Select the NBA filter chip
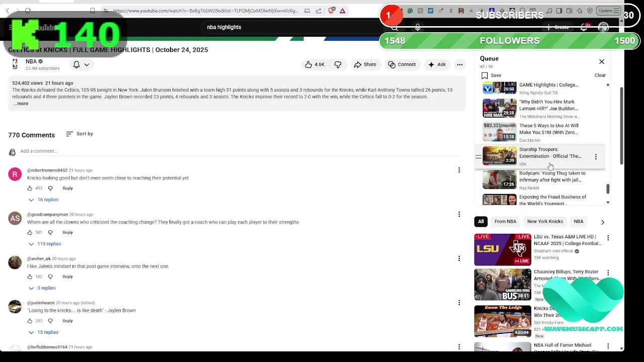This screenshot has height=362, width=644. click(579, 222)
